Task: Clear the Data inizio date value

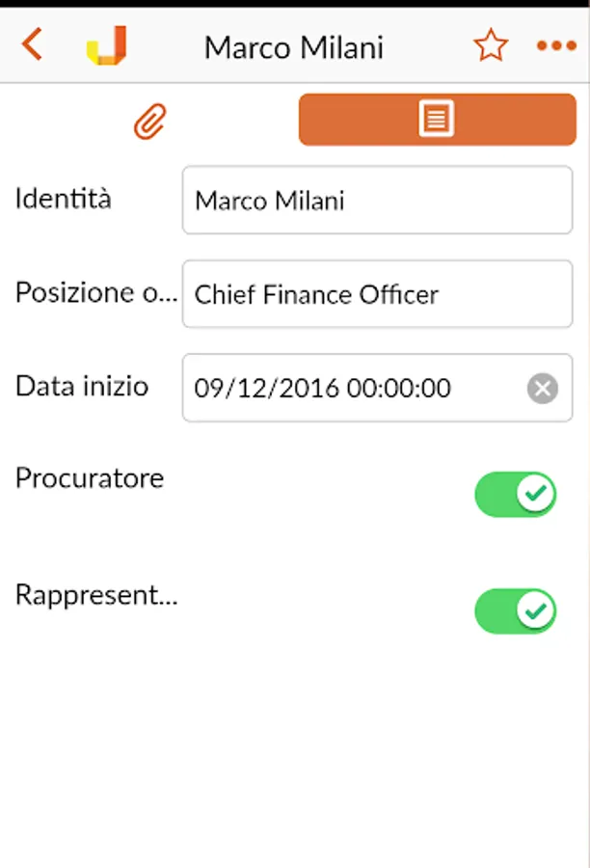Action: 543,388
